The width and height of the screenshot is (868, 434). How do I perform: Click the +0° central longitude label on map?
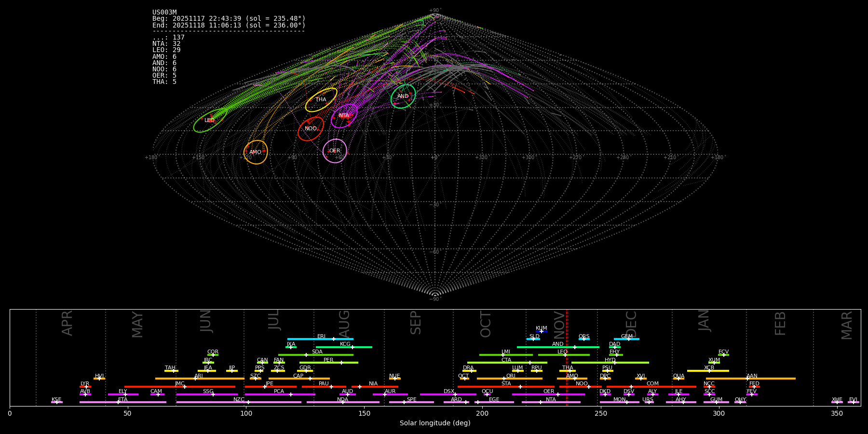point(434,158)
